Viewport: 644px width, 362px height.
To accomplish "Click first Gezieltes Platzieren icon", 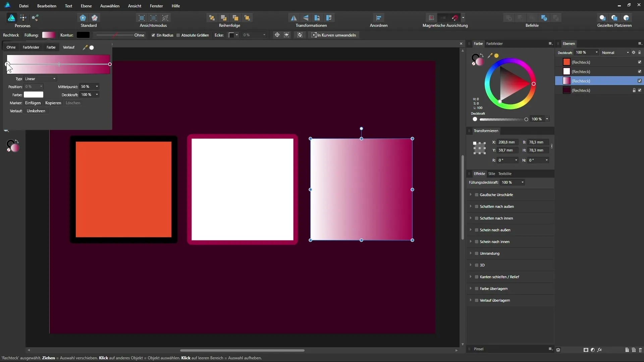I will click(x=602, y=18).
